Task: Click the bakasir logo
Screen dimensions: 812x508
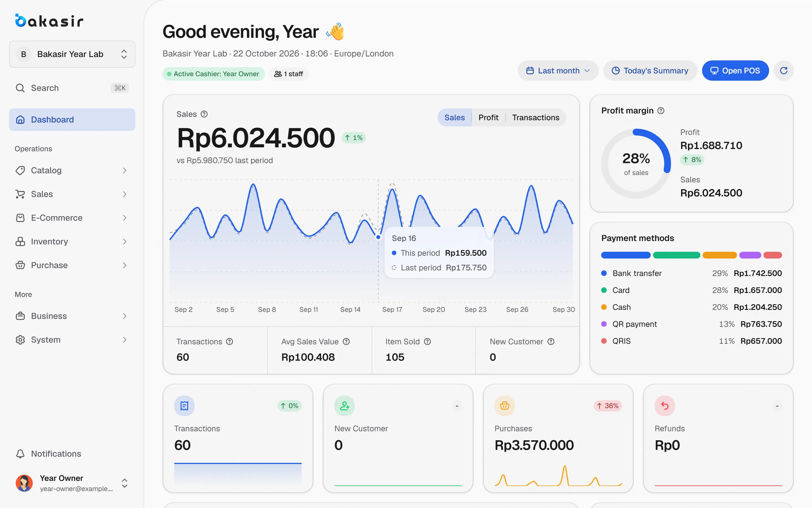Action: coord(49,21)
